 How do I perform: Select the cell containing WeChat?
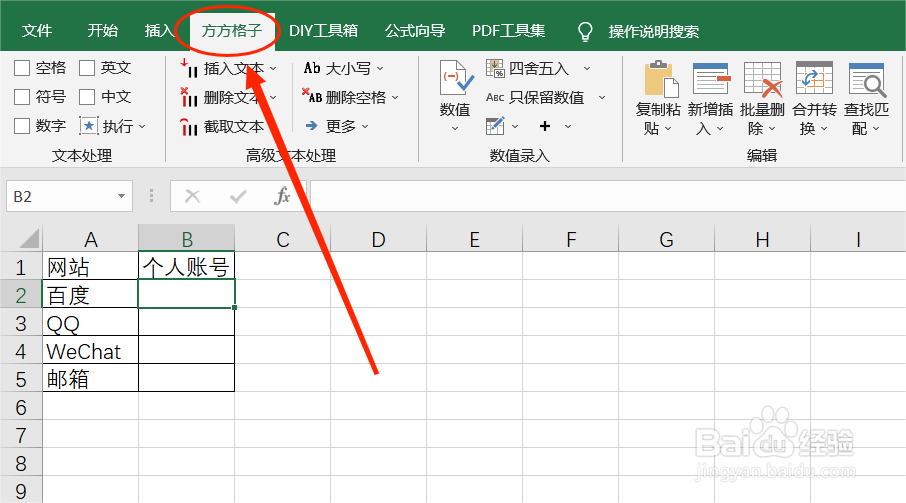(91, 351)
